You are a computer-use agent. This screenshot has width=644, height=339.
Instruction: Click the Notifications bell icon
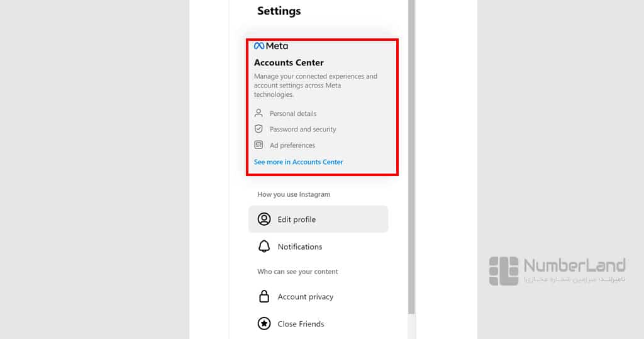(264, 247)
